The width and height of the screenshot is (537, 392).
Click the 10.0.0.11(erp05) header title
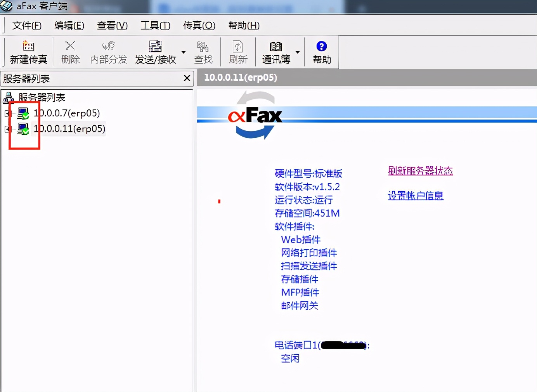[241, 78]
